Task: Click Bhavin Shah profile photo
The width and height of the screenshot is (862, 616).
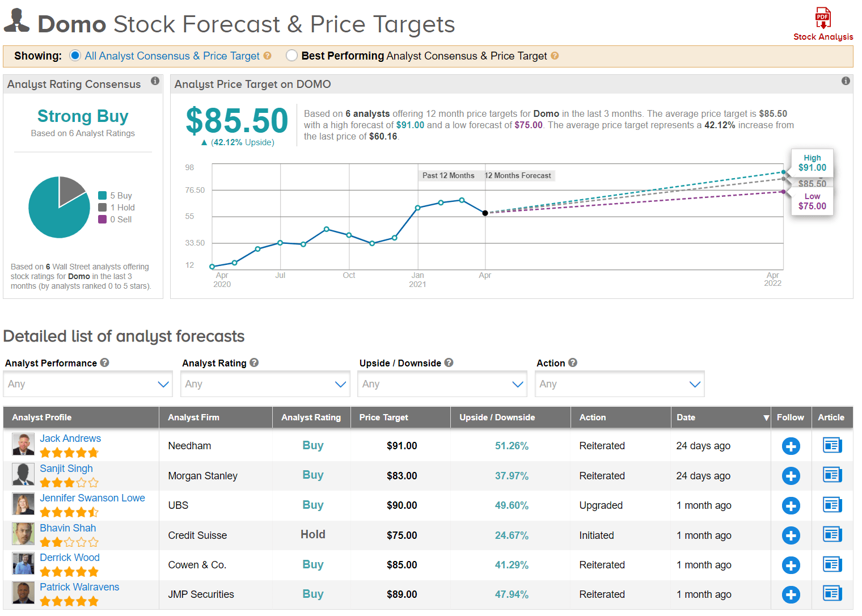Action: [x=23, y=534]
